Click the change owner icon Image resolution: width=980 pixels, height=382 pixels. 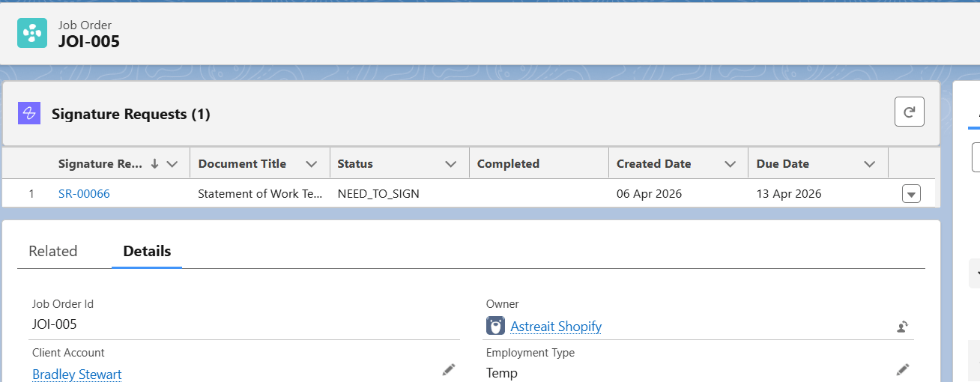click(x=903, y=327)
